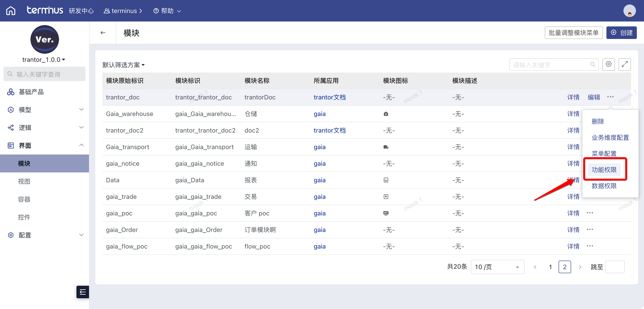Click the 创建 create button
This screenshot has height=309, width=644.
click(621, 33)
